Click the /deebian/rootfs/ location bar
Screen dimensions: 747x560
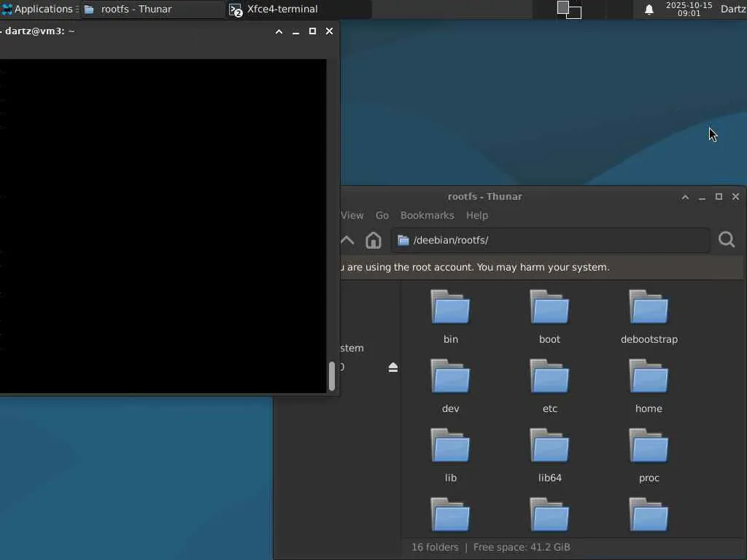pyautogui.click(x=551, y=240)
